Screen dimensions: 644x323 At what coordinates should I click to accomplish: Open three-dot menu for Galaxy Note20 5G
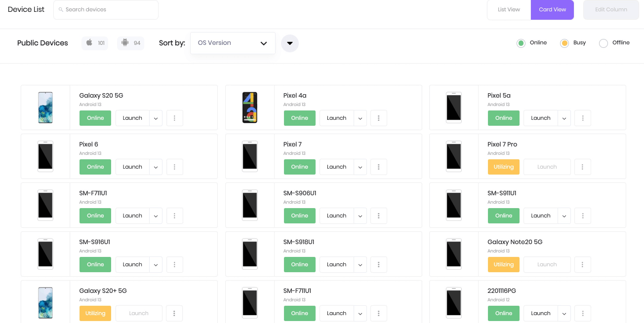(583, 265)
